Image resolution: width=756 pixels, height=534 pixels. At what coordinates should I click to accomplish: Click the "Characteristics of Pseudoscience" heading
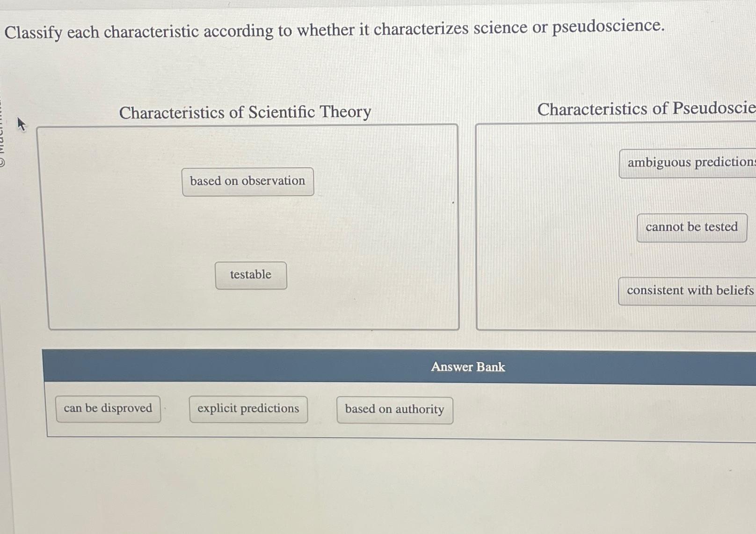pos(646,110)
